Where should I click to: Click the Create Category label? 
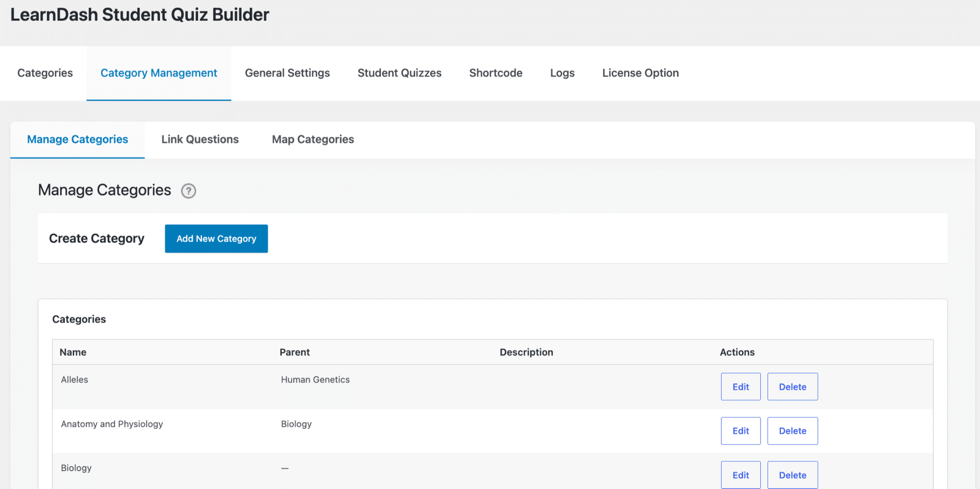(97, 238)
